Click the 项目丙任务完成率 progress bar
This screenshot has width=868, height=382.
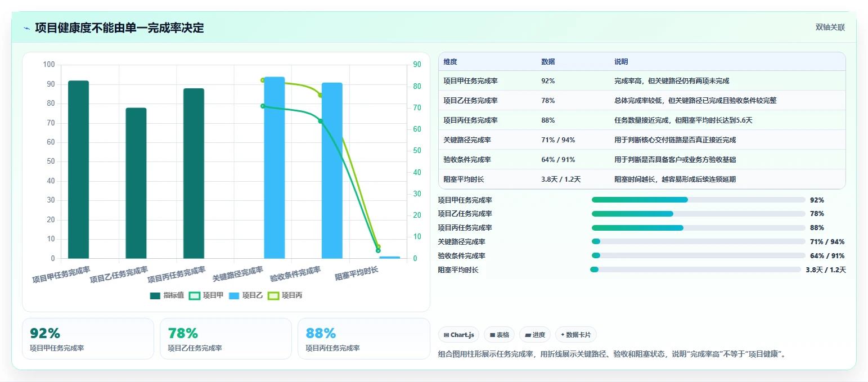(x=699, y=228)
